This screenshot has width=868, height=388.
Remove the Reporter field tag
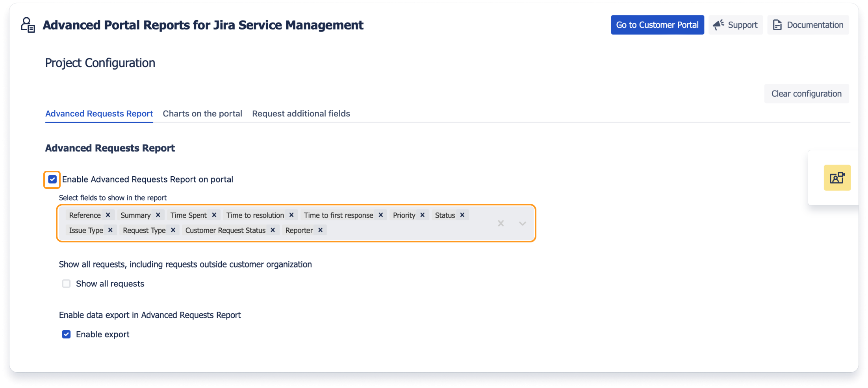point(321,230)
